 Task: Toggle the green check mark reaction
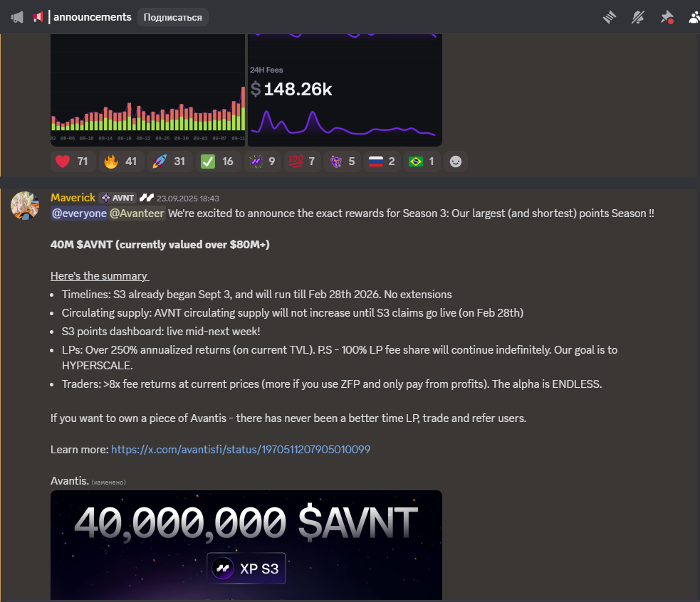coord(218,162)
